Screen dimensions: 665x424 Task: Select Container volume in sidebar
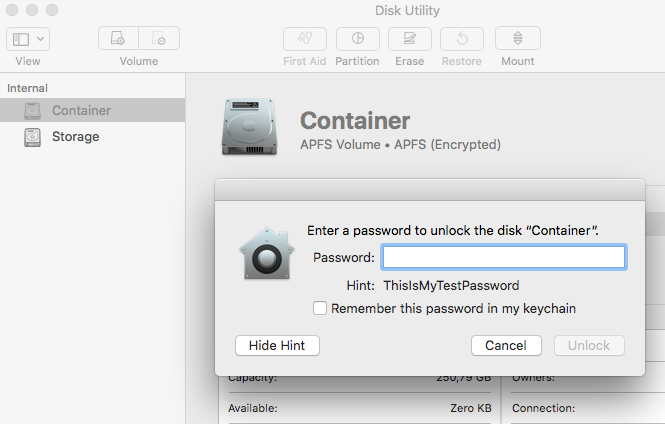[x=81, y=110]
